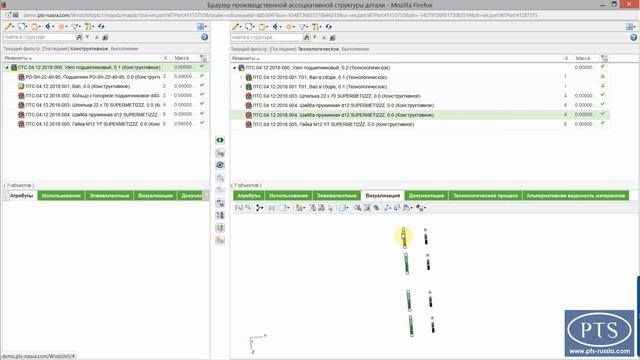Open 'Технологический процесс' tab
Image resolution: width=640 pixels, height=360 pixels.
[485, 196]
